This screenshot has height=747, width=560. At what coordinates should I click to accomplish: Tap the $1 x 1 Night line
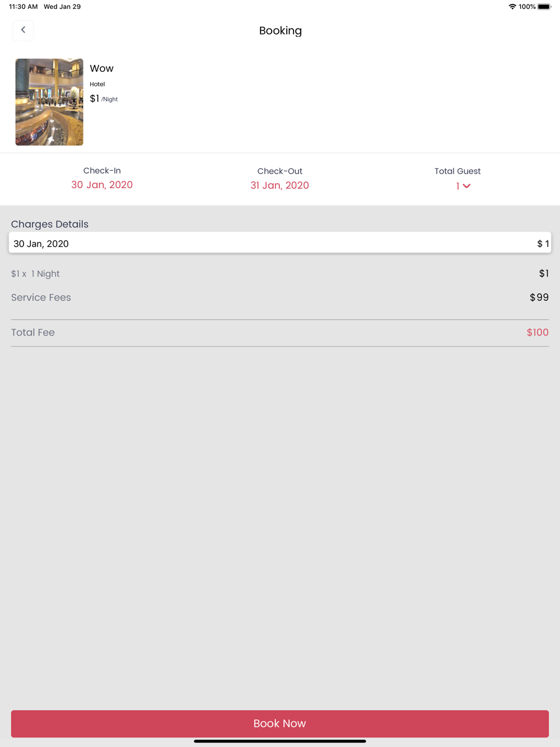(35, 274)
